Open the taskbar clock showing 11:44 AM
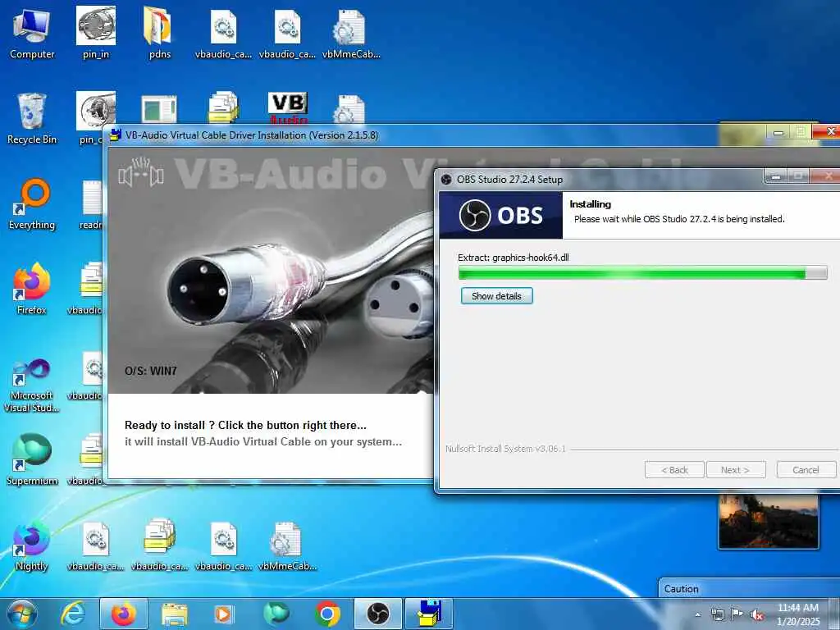The width and height of the screenshot is (840, 630). tap(798, 614)
